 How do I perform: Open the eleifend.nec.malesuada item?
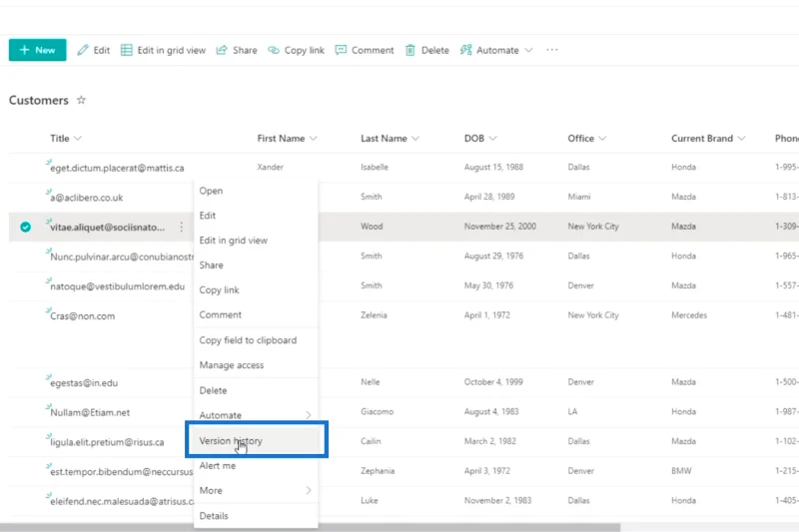(121, 501)
